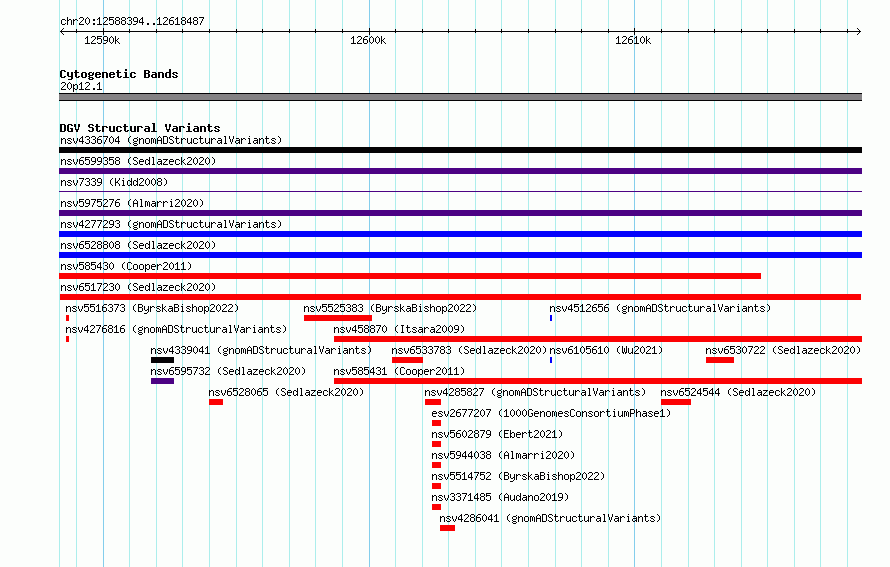Open nsv4512656 gnomAD variant label
The image size is (890, 567).
click(x=660, y=308)
